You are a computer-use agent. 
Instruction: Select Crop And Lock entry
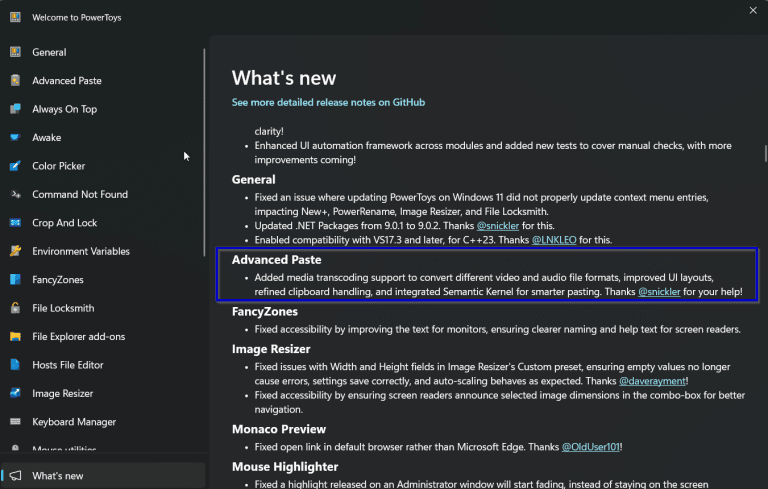[102, 222]
